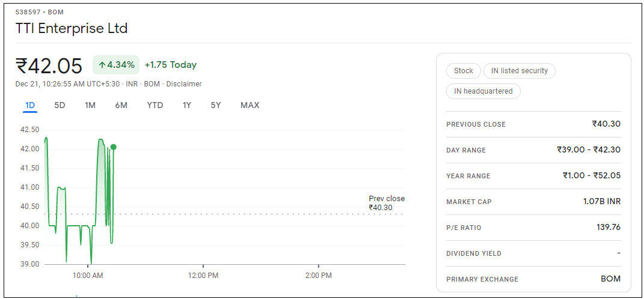
Task: Switch to the 1Y chart range
Action: [x=187, y=106]
